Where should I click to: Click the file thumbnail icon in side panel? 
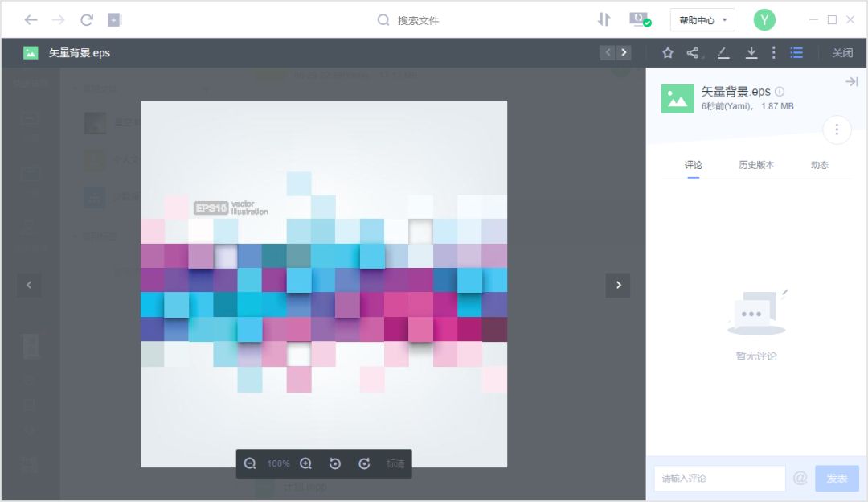point(678,99)
